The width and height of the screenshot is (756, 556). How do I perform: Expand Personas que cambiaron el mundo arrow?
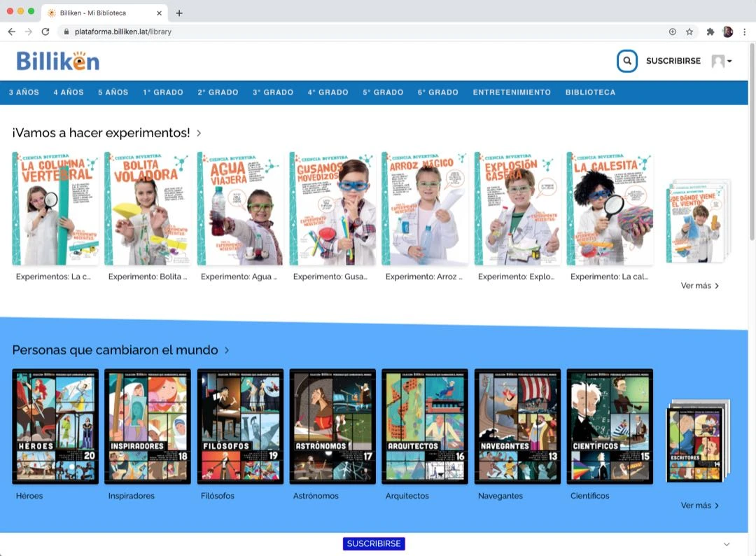pos(227,350)
